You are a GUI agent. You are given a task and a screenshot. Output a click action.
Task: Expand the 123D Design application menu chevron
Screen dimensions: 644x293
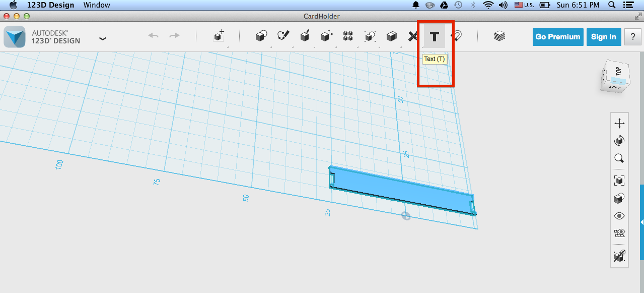click(103, 38)
